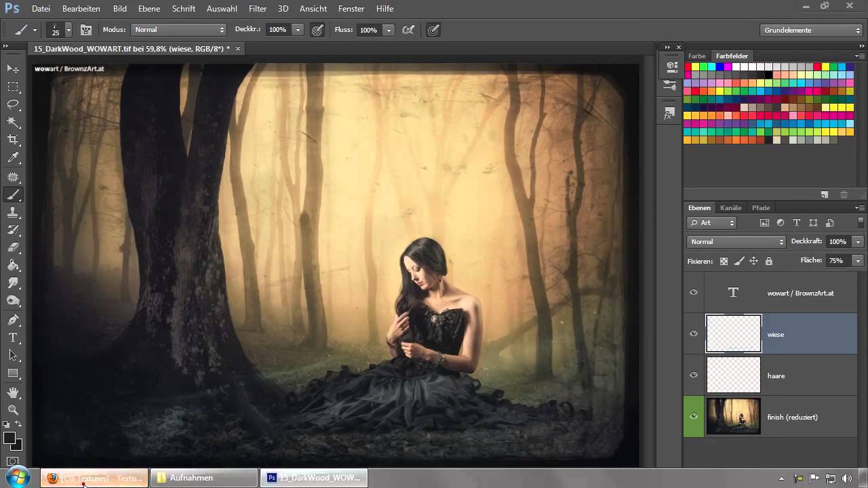Select the Dodge tool
Screen dimensions: 868x488
[x=13, y=301]
